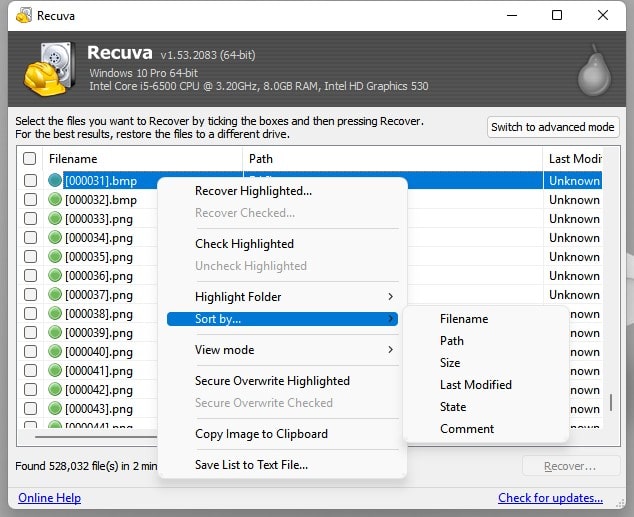Sort by Last Modified in submenu
The image size is (634, 517).
click(x=485, y=385)
